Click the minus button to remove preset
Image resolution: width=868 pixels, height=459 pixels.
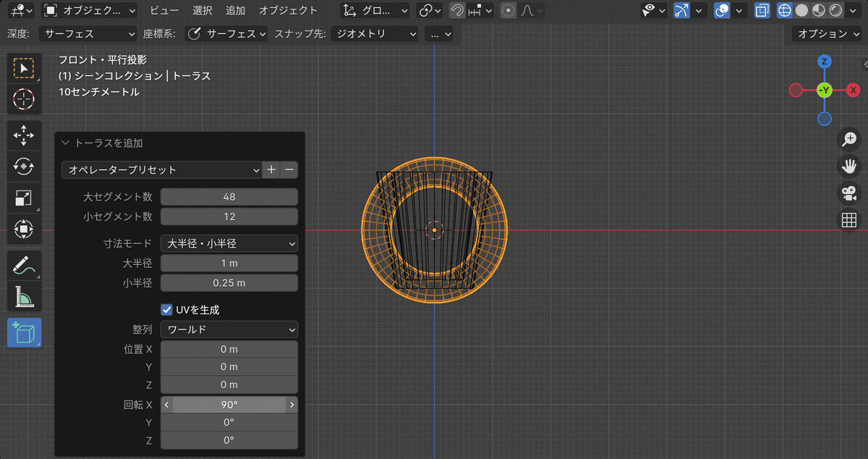(x=289, y=169)
